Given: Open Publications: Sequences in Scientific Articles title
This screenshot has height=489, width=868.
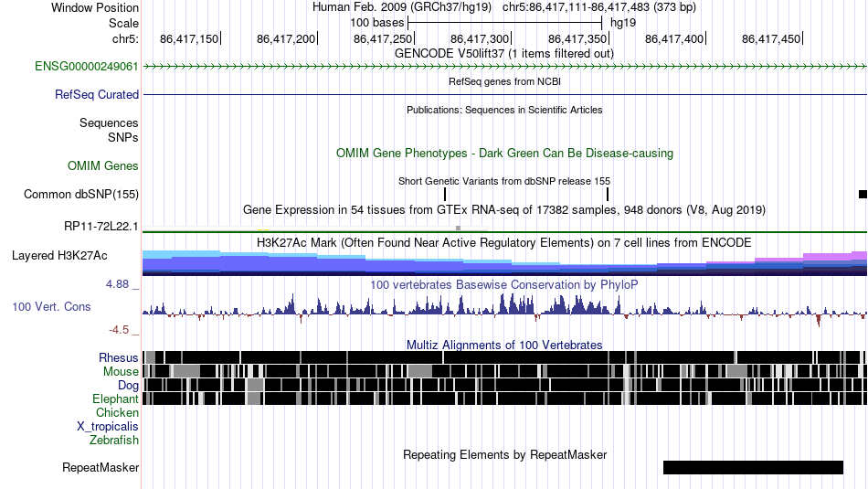Looking at the screenshot, I should 504,111.
